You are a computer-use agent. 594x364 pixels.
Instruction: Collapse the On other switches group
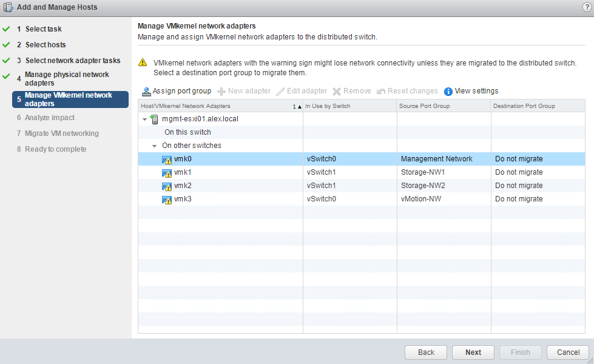[155, 146]
